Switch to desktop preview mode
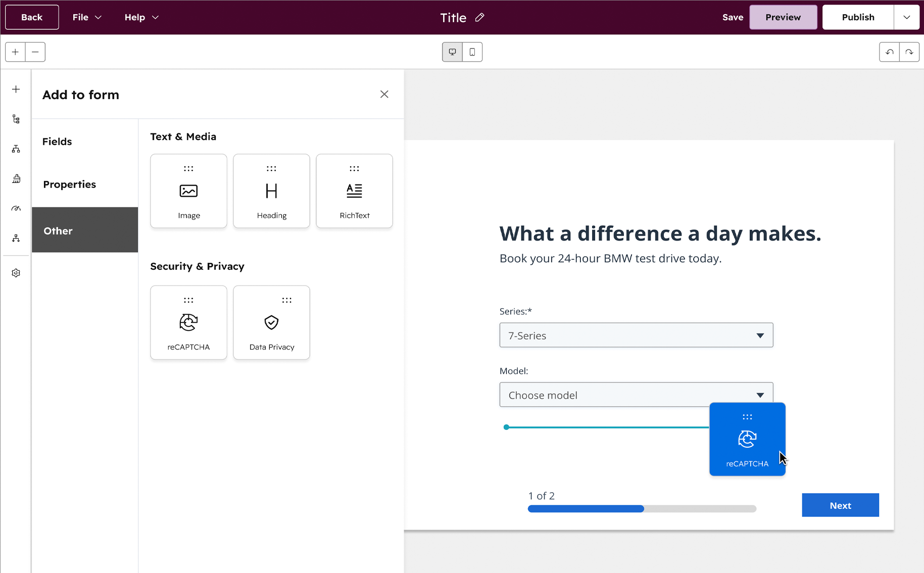 (x=452, y=52)
